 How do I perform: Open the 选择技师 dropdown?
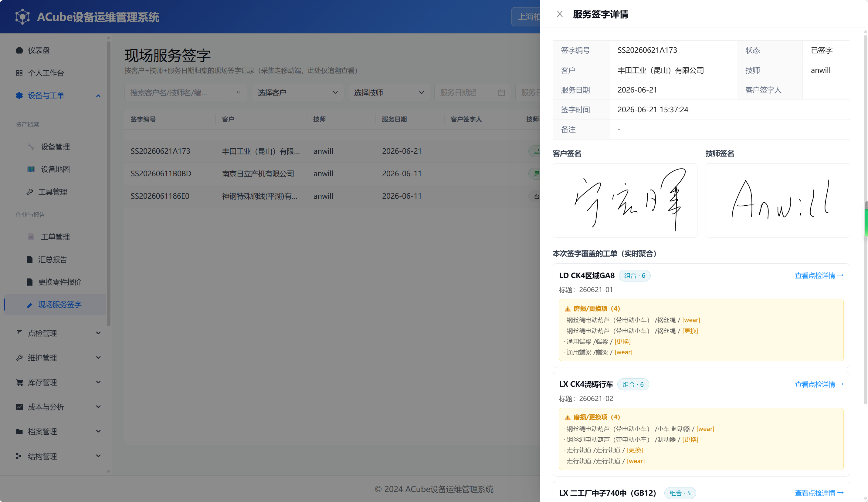[x=389, y=93]
